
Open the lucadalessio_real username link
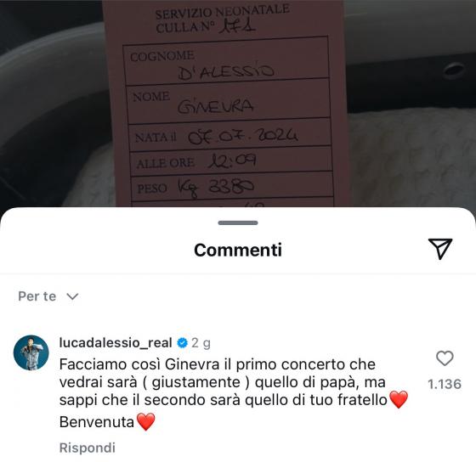tap(116, 342)
